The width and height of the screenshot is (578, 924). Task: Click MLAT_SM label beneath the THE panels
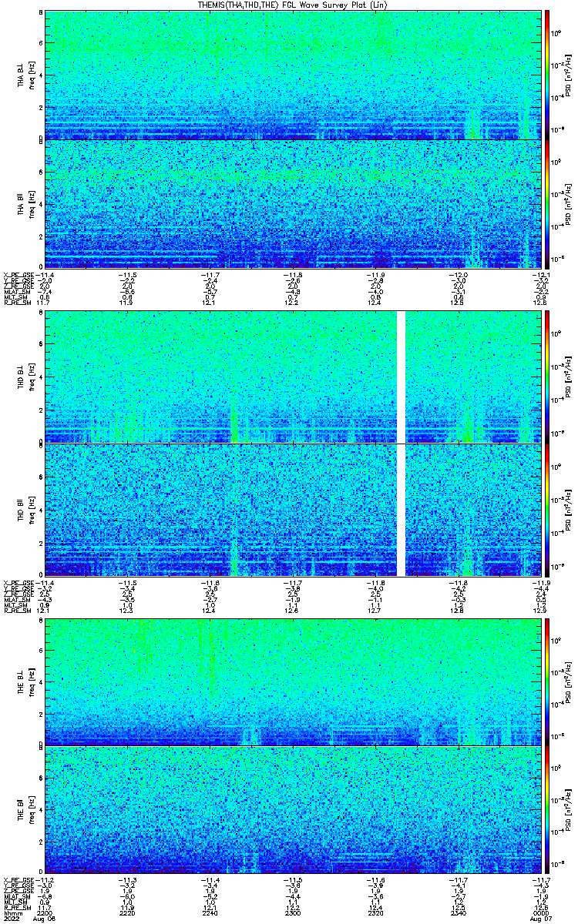tap(17, 896)
